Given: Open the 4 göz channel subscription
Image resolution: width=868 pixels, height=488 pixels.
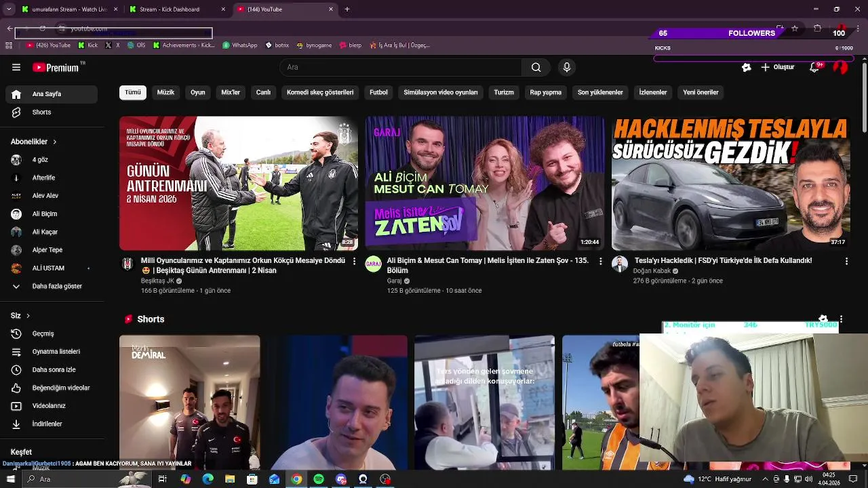Looking at the screenshot, I should pos(52,160).
